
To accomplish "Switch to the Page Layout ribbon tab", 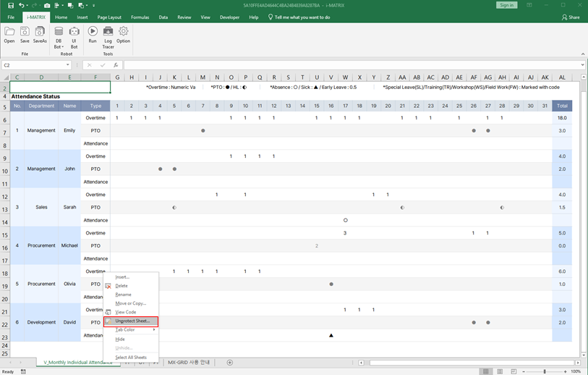I will 109,17.
